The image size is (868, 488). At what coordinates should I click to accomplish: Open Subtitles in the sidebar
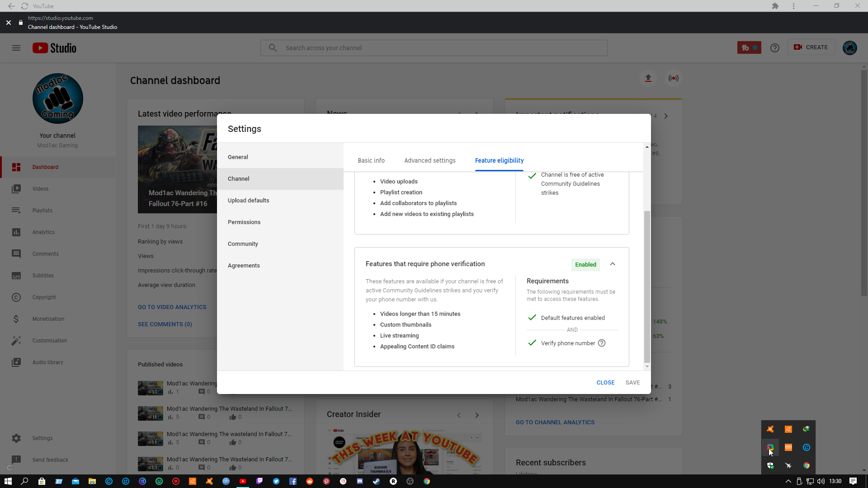58,276
